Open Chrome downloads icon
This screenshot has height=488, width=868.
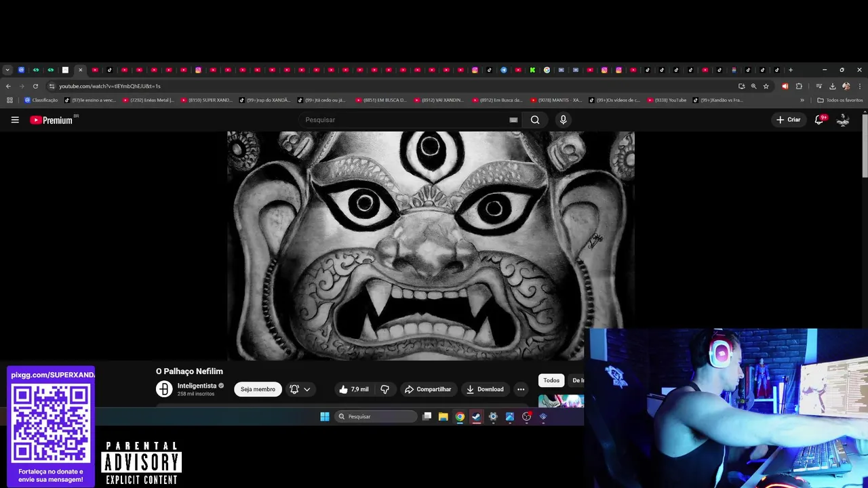click(832, 86)
